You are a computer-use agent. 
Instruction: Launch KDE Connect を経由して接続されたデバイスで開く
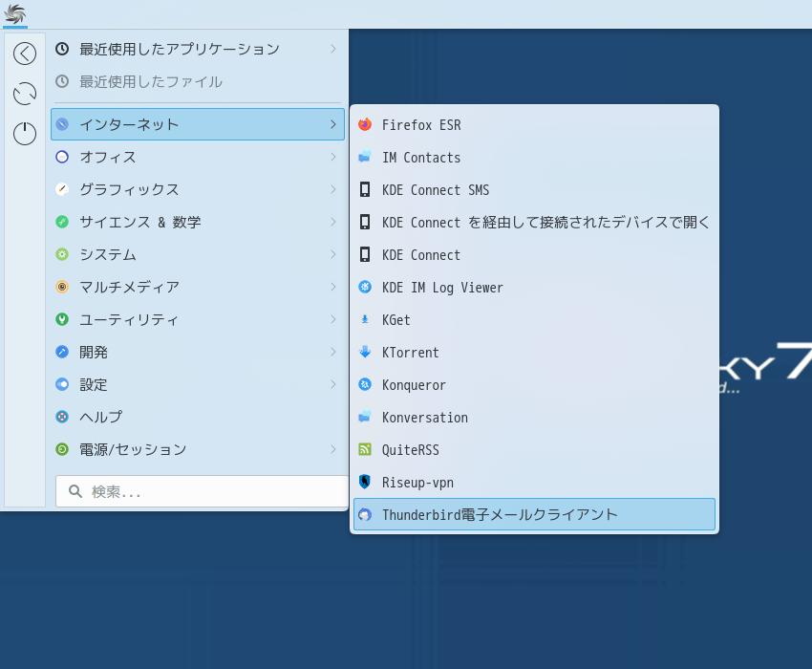click(x=534, y=223)
